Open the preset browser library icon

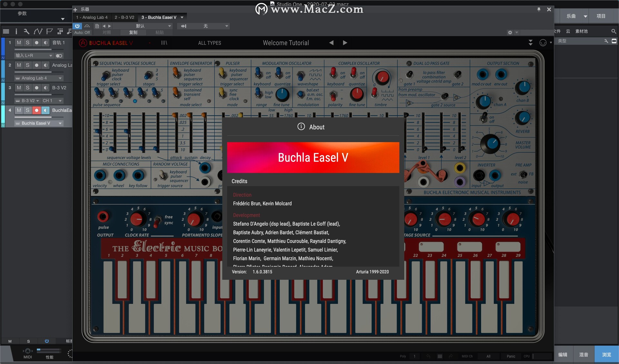pyautogui.click(x=164, y=43)
